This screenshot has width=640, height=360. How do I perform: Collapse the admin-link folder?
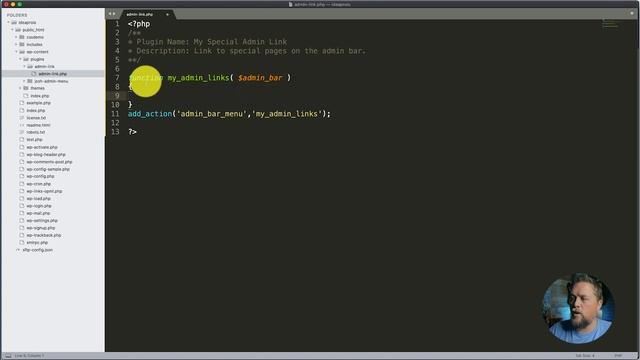coord(24,67)
